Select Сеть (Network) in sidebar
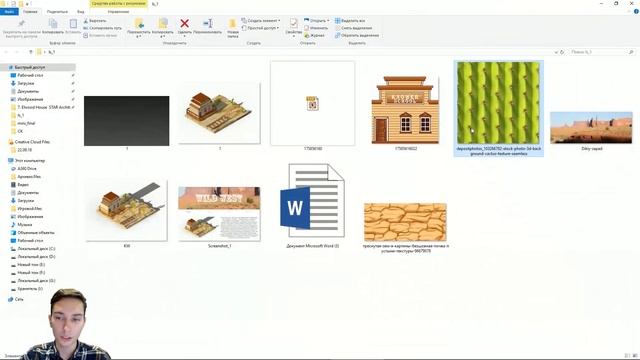This screenshot has height=360, width=640. coord(19,299)
